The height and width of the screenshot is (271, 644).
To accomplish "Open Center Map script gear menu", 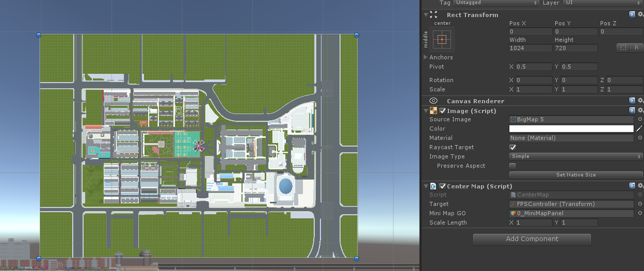I will [640, 186].
